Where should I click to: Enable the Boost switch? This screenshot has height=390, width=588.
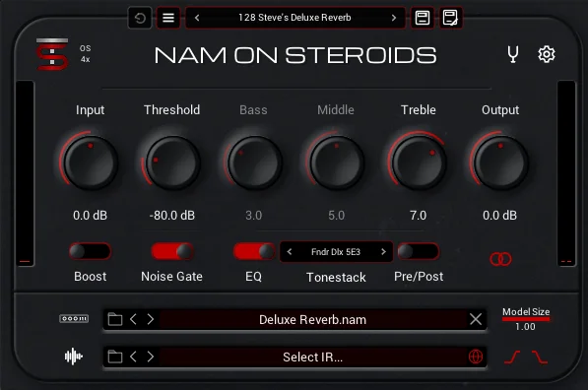tap(90, 251)
